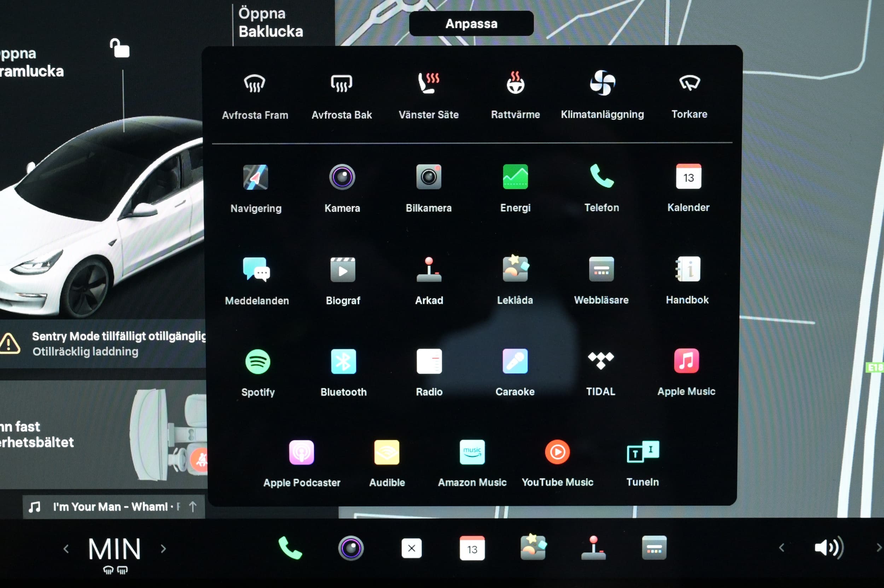884x588 pixels.
Task: Open the Bilkamera dashcam app
Action: 429,188
